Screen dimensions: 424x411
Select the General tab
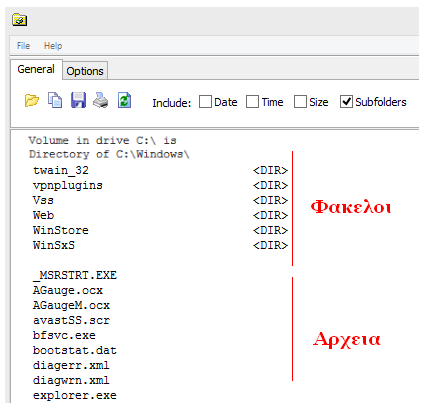36,69
